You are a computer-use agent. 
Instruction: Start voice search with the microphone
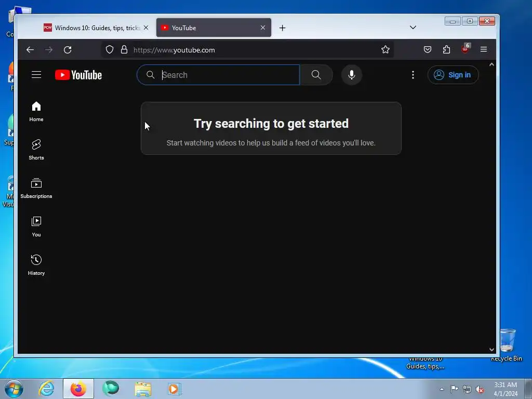point(352,75)
